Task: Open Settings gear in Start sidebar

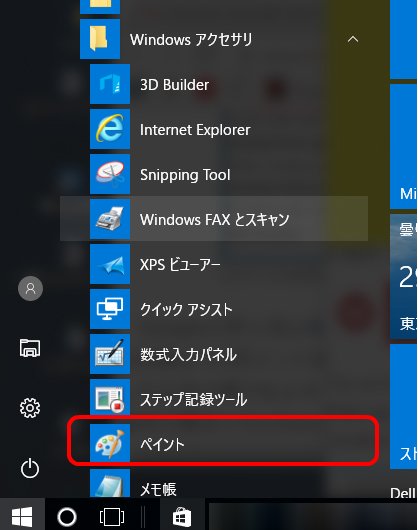Action: tap(30, 408)
